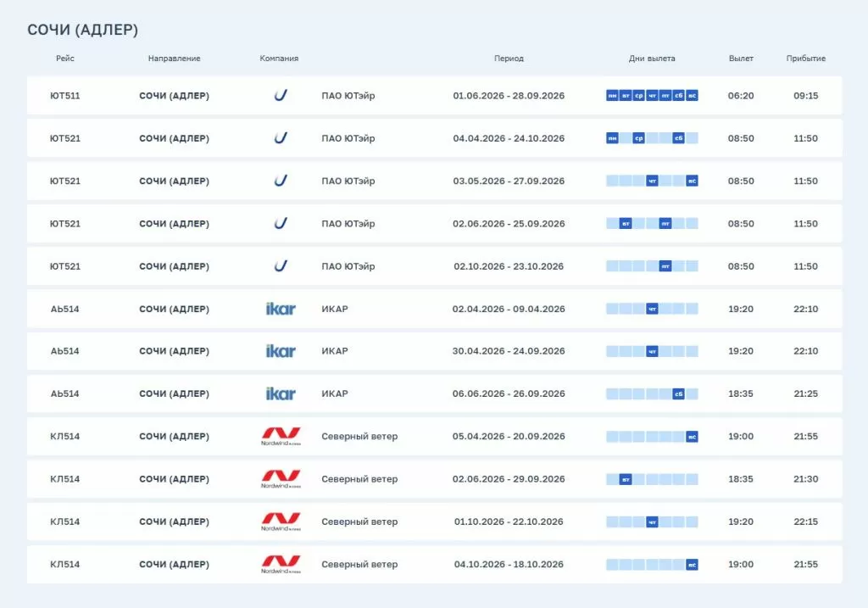The width and height of the screenshot is (868, 608).
Task: Click the UTair logo in the ЮТ511 row
Action: coord(281,96)
